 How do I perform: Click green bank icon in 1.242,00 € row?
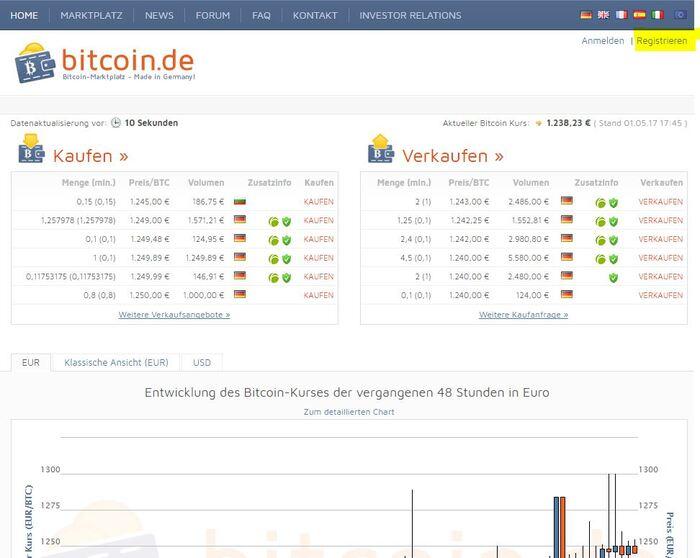coord(600,240)
